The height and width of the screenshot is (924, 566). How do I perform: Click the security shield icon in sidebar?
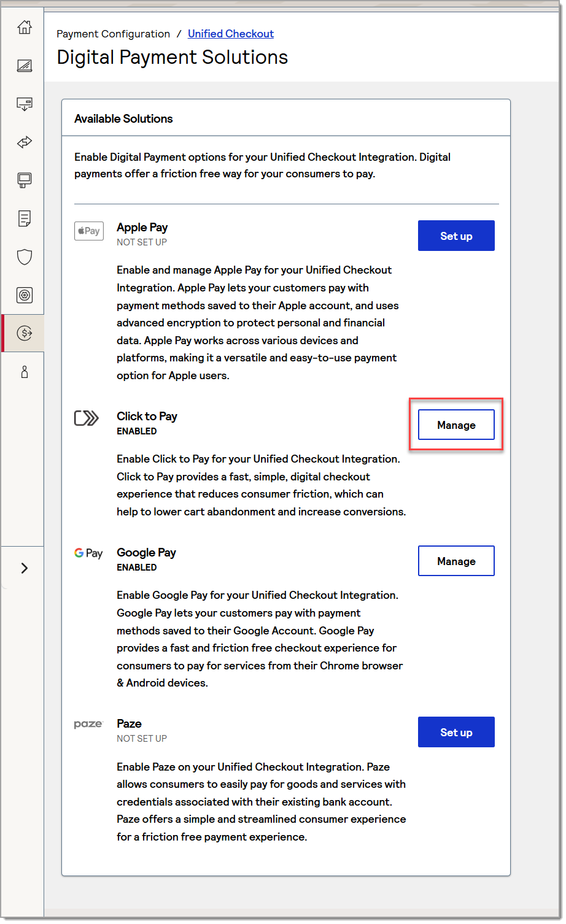point(23,256)
